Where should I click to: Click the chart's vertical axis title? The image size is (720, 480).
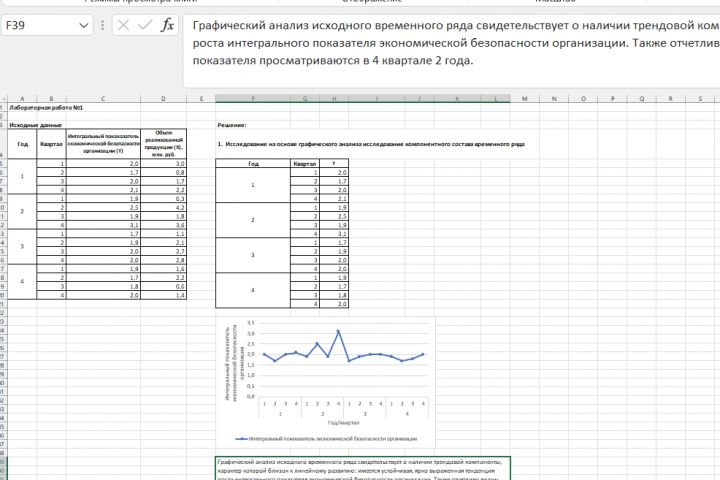click(x=234, y=364)
